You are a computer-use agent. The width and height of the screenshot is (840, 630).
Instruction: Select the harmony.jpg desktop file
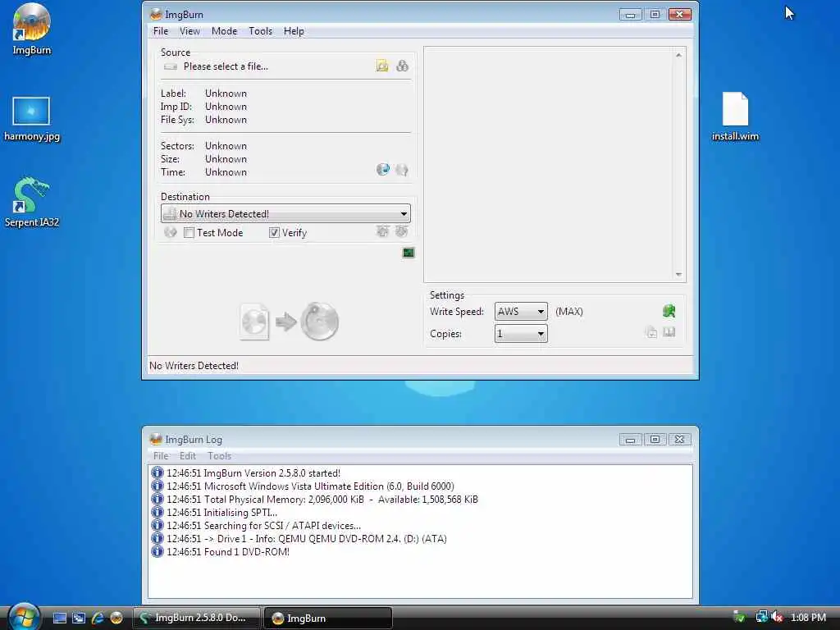pyautogui.click(x=32, y=119)
